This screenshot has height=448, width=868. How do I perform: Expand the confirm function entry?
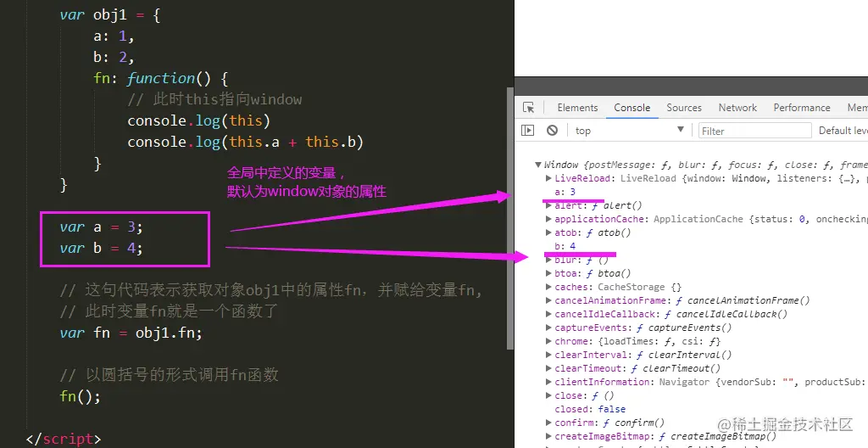(548, 423)
